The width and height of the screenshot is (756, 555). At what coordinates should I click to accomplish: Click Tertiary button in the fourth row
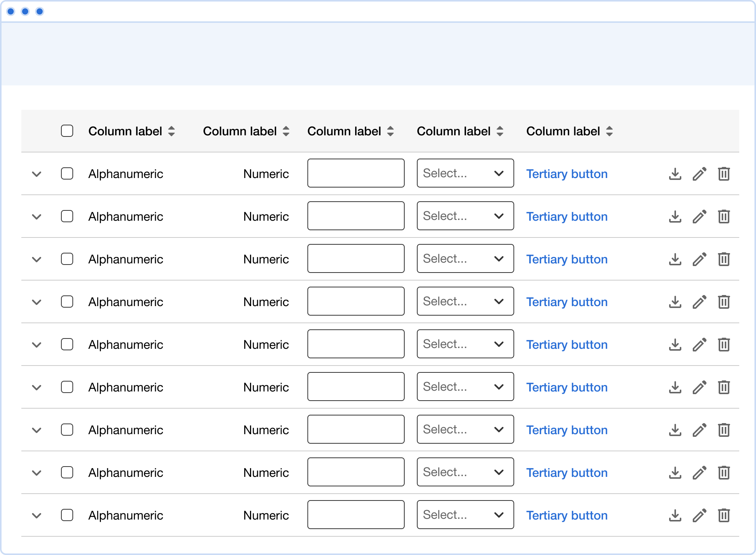567,302
